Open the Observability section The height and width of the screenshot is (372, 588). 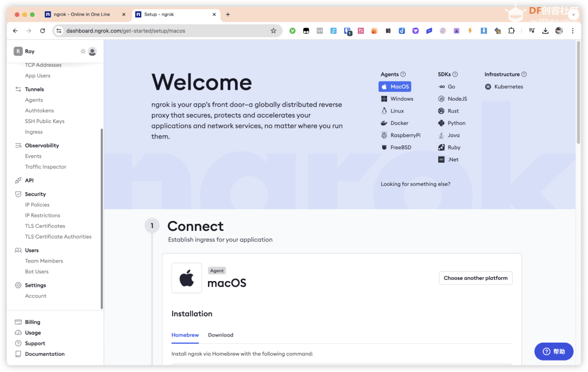click(42, 145)
